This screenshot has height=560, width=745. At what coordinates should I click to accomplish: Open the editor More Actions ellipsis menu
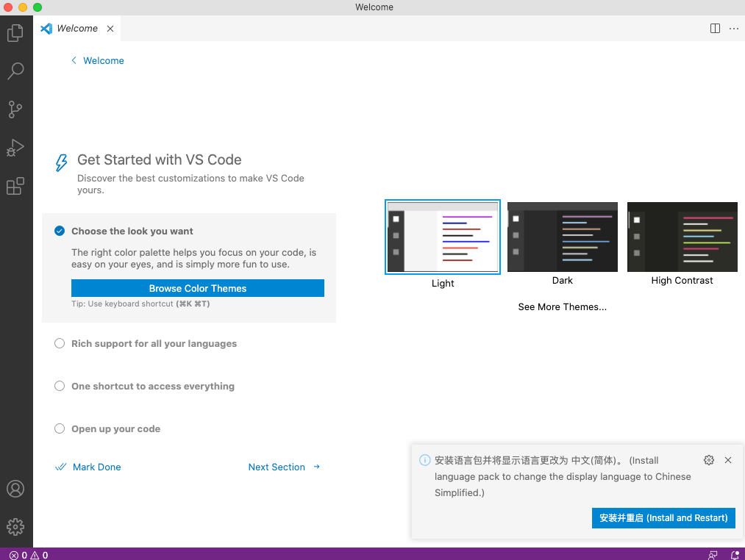point(734,29)
